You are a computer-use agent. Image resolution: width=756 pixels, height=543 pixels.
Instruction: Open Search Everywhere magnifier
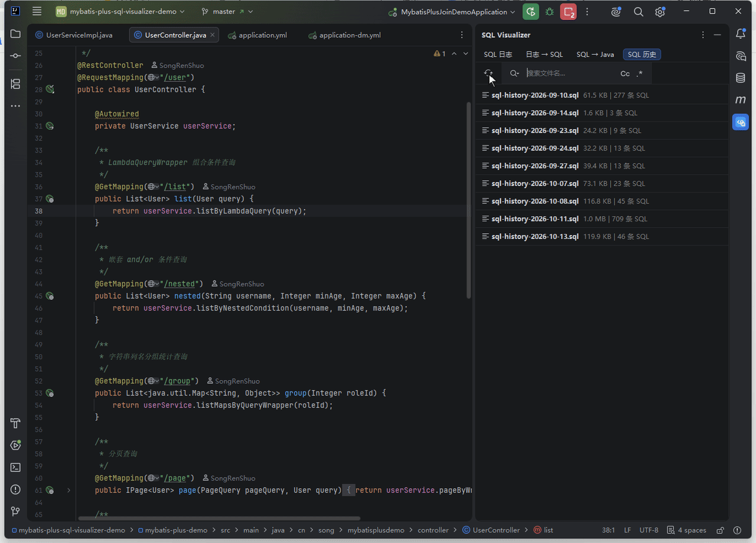tap(638, 12)
